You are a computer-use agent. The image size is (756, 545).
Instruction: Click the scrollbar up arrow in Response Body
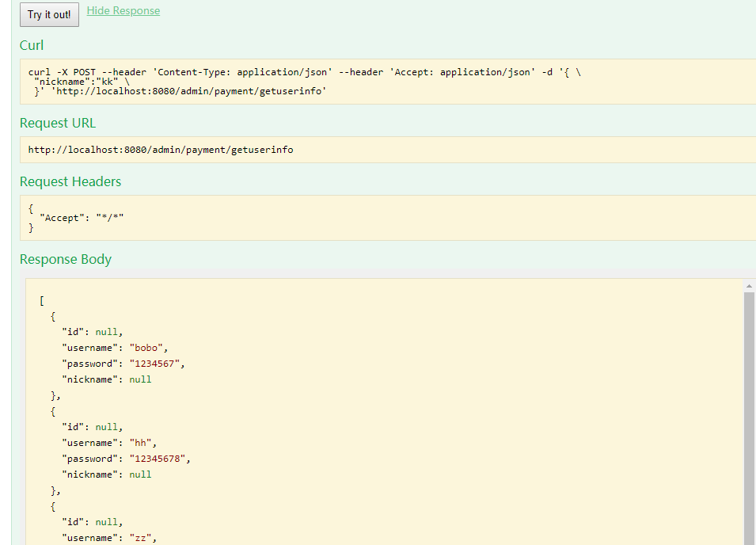[749, 287]
